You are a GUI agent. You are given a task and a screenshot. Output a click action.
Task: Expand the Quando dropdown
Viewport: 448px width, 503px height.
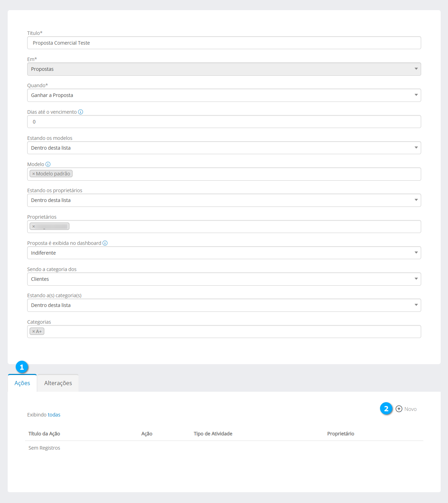click(224, 95)
